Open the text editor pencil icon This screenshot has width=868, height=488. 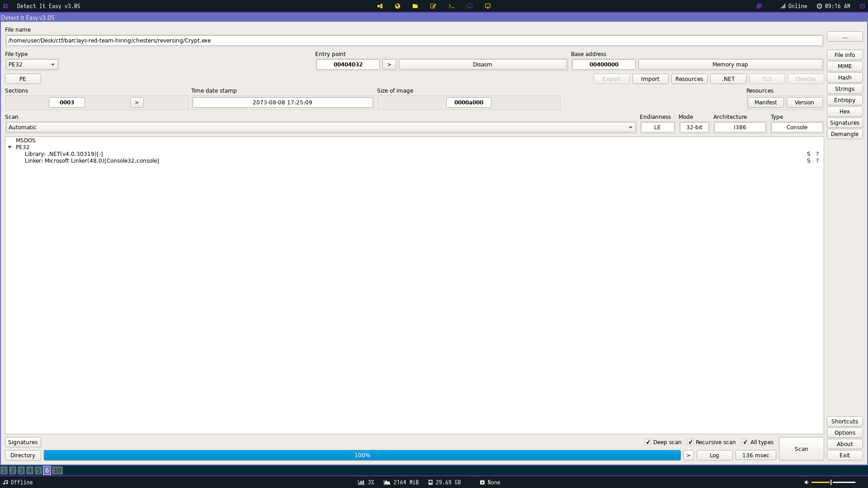point(433,6)
